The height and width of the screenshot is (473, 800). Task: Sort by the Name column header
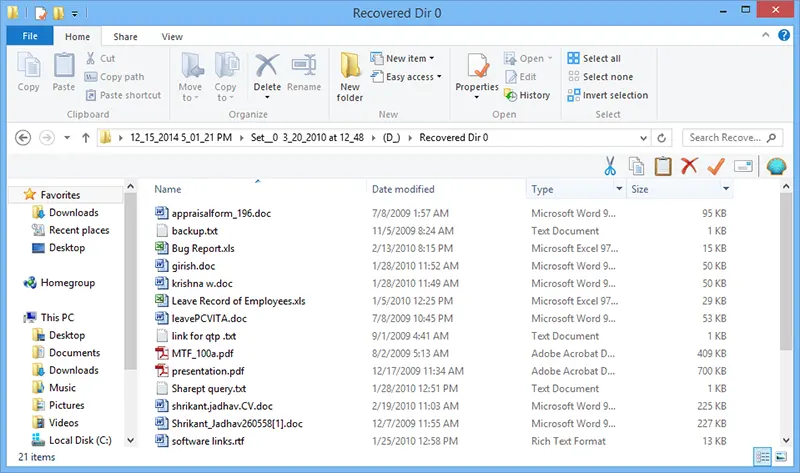click(168, 189)
